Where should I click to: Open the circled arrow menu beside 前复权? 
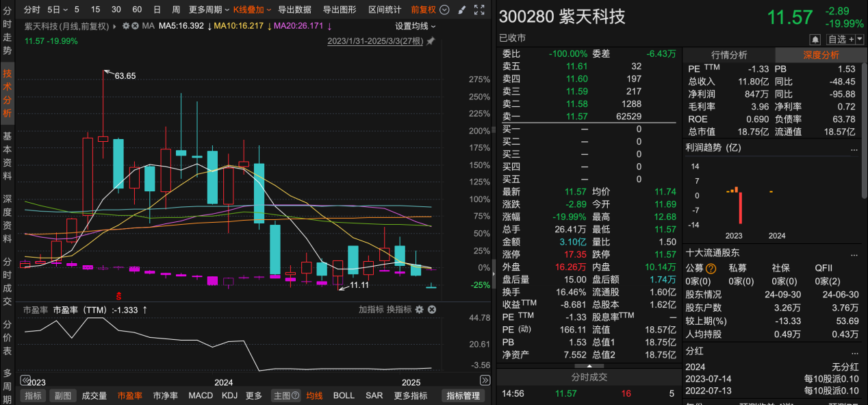pyautogui.click(x=444, y=10)
